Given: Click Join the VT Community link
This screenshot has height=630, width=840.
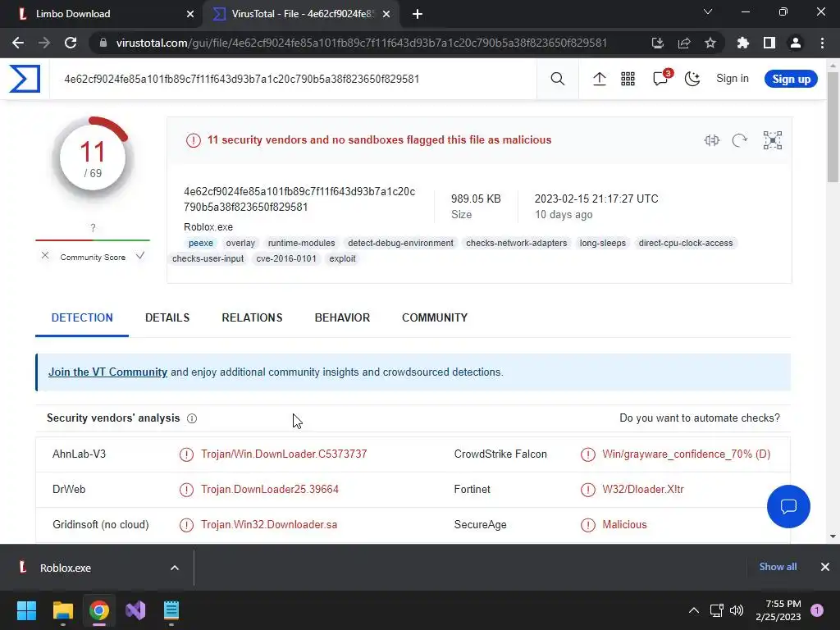Looking at the screenshot, I should (107, 372).
